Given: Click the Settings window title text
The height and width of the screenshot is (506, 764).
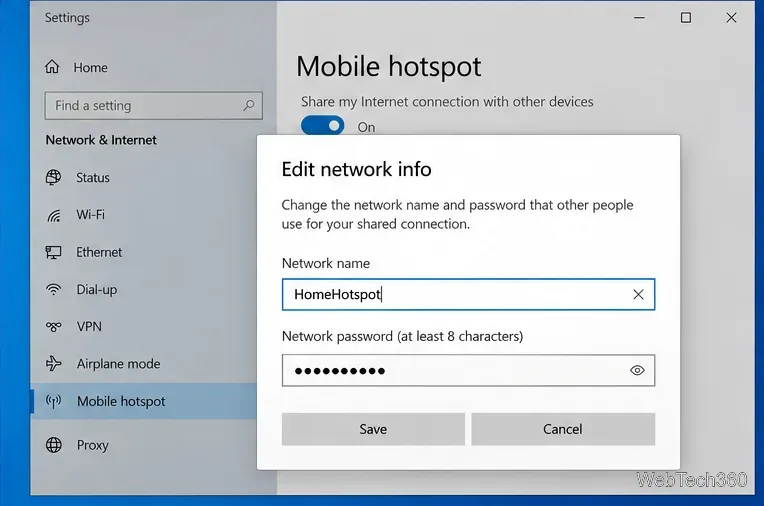Looking at the screenshot, I should [x=67, y=18].
